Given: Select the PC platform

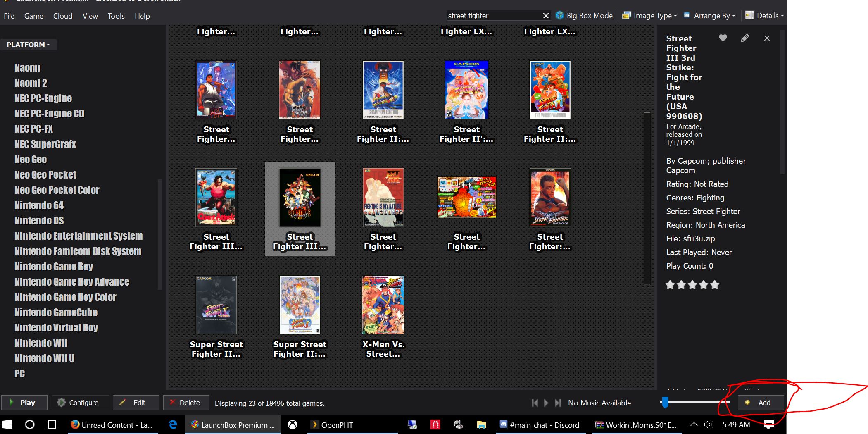Looking at the screenshot, I should [x=19, y=374].
